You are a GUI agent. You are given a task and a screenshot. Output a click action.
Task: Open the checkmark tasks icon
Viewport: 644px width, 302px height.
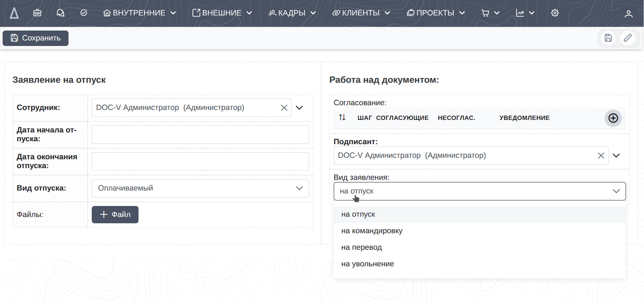[x=84, y=13]
